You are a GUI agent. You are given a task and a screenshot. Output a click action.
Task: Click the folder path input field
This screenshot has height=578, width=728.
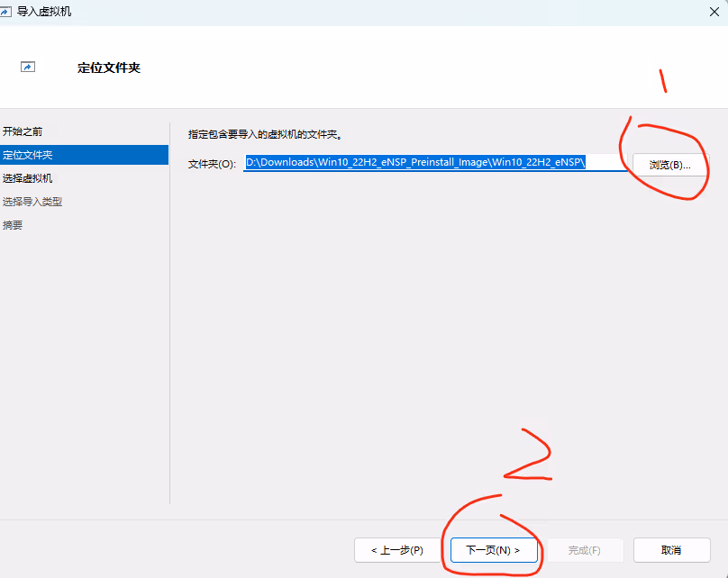[435, 163]
